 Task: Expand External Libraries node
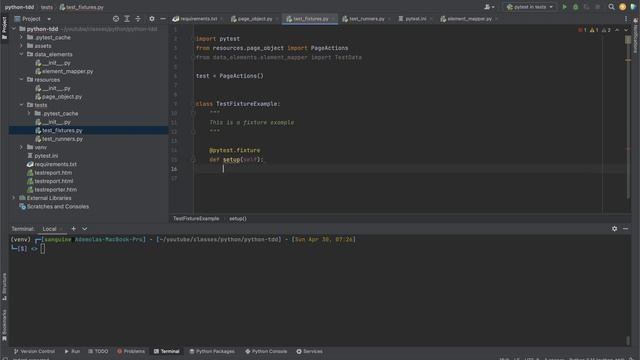pos(14,198)
